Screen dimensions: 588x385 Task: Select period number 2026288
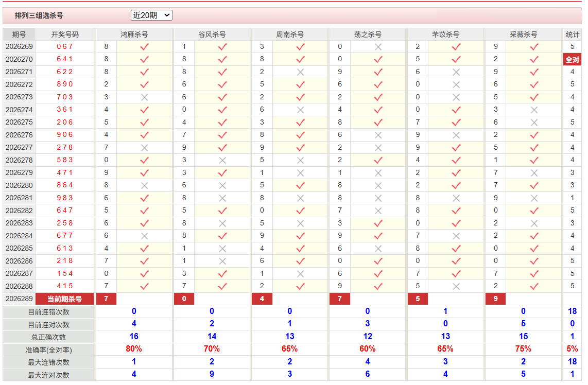(x=19, y=286)
